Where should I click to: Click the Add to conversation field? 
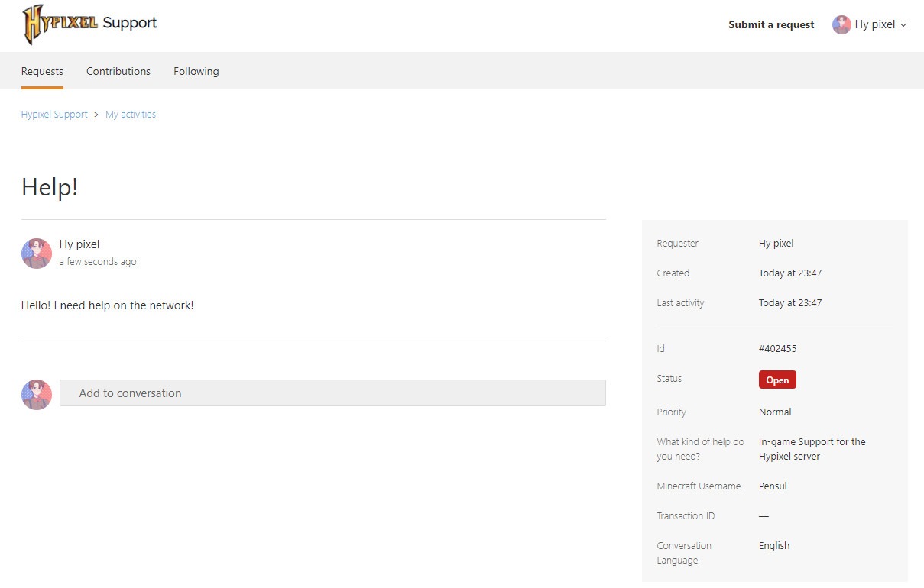coord(332,393)
